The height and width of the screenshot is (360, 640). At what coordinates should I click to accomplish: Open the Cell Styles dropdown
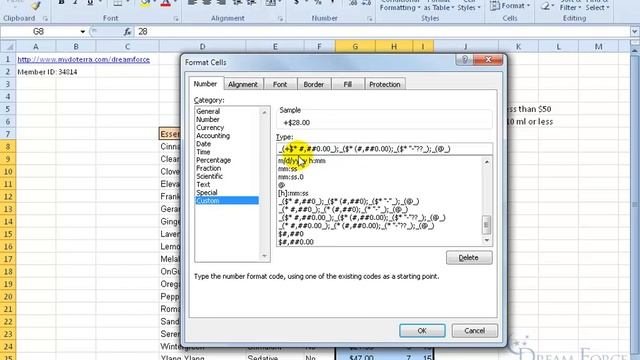tap(469, 5)
